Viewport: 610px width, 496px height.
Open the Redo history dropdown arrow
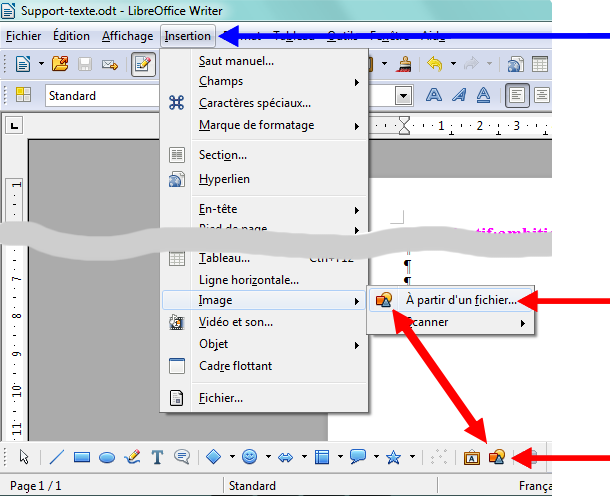[x=489, y=63]
